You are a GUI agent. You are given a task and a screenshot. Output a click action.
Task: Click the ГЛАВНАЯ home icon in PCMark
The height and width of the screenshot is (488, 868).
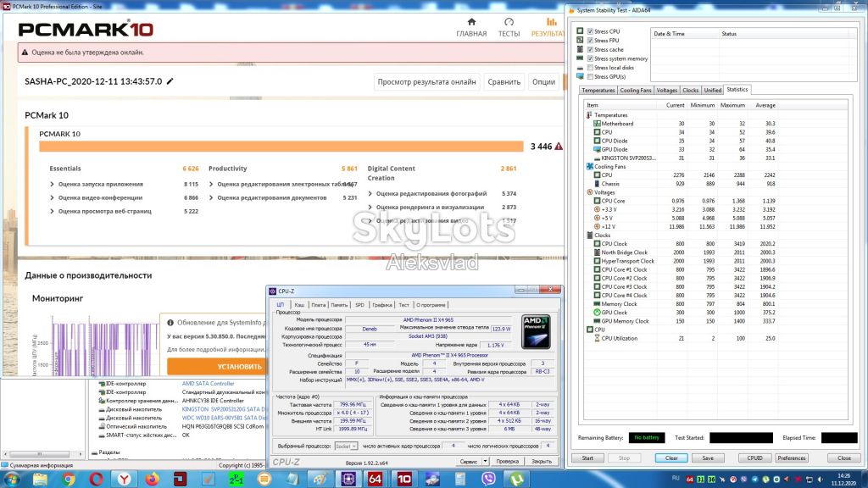point(471,22)
